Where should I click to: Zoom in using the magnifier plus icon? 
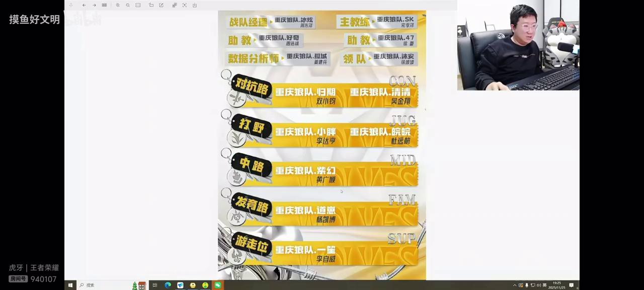tap(118, 5)
